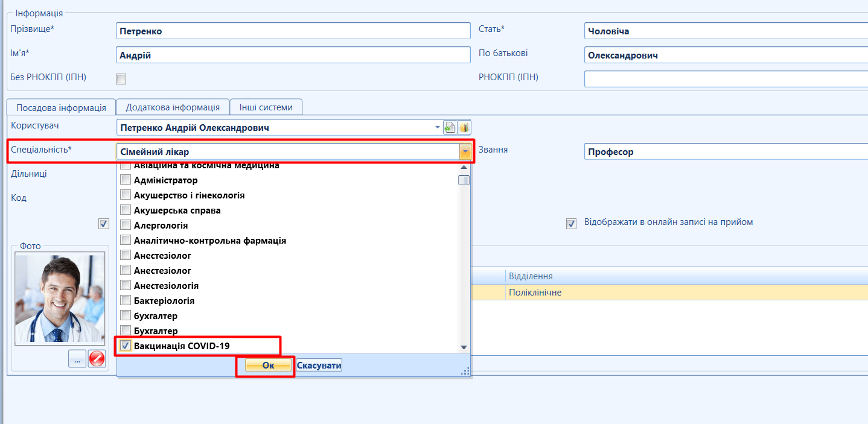Click the specialty list scrollbar thumb

(464, 180)
